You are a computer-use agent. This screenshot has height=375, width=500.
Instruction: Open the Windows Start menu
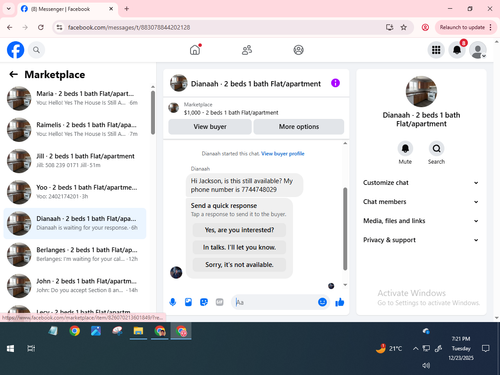point(10,349)
